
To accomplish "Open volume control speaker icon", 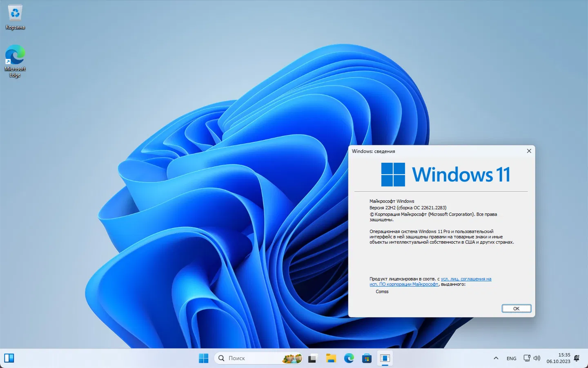I will (x=537, y=358).
